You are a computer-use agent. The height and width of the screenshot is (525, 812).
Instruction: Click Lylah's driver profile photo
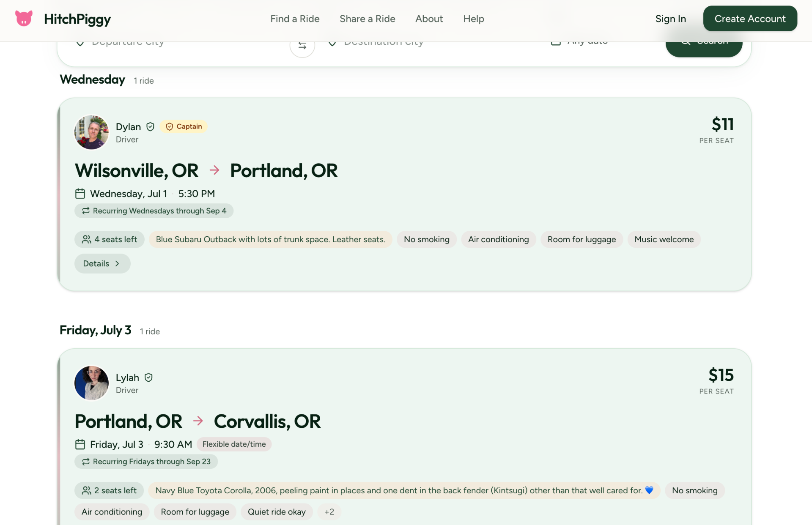91,383
